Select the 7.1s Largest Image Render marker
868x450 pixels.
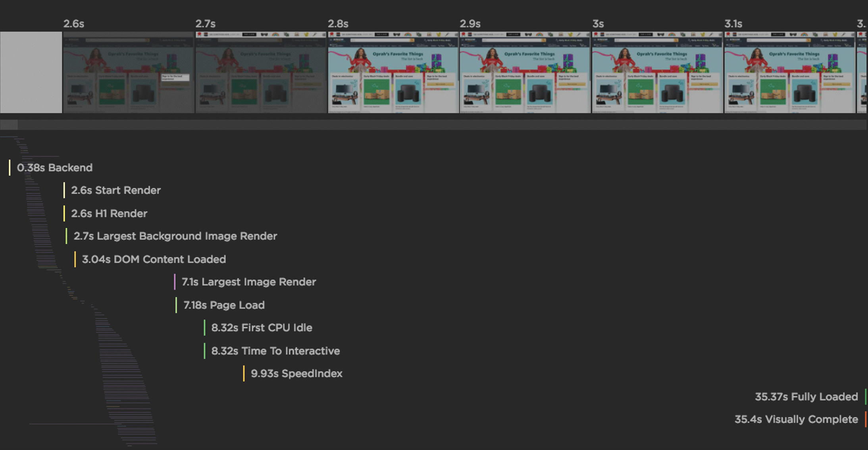pos(248,282)
